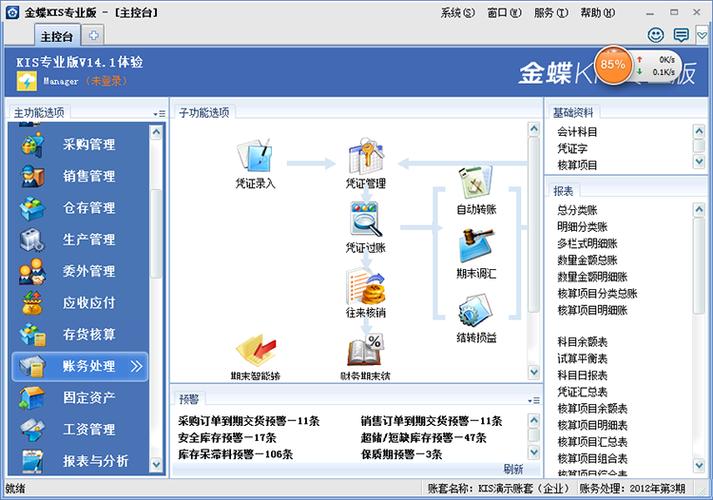Click the new tab plus icon
This screenshot has height=500, width=713.
[94, 35]
